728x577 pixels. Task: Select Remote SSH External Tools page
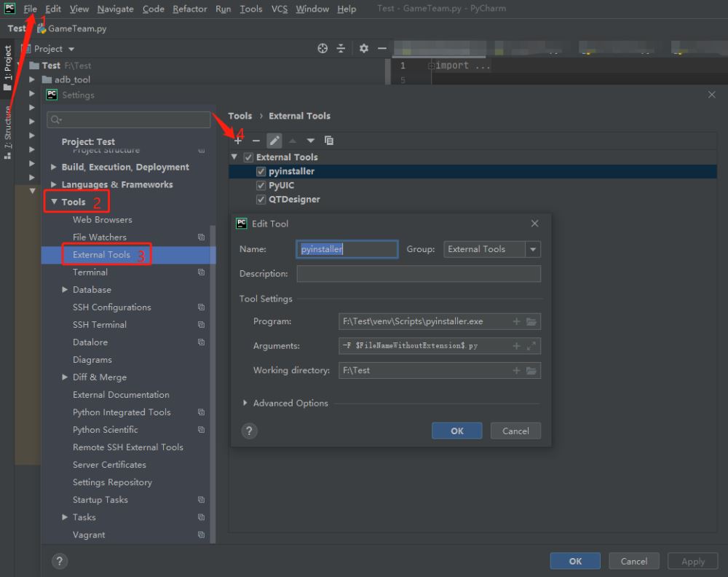tap(127, 447)
